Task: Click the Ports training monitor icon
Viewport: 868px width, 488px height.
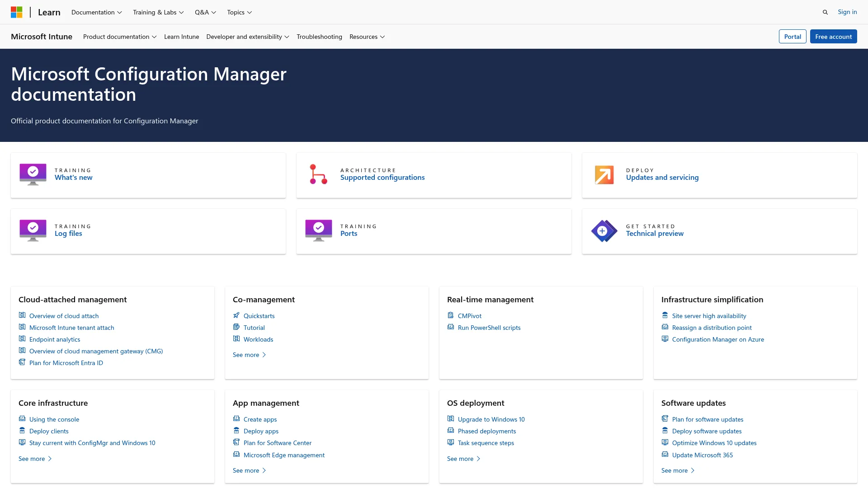Action: click(319, 230)
